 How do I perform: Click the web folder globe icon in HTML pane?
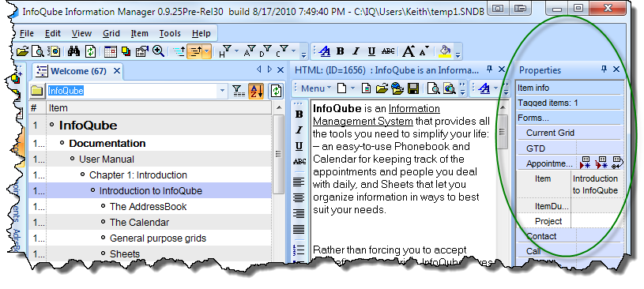point(397,88)
